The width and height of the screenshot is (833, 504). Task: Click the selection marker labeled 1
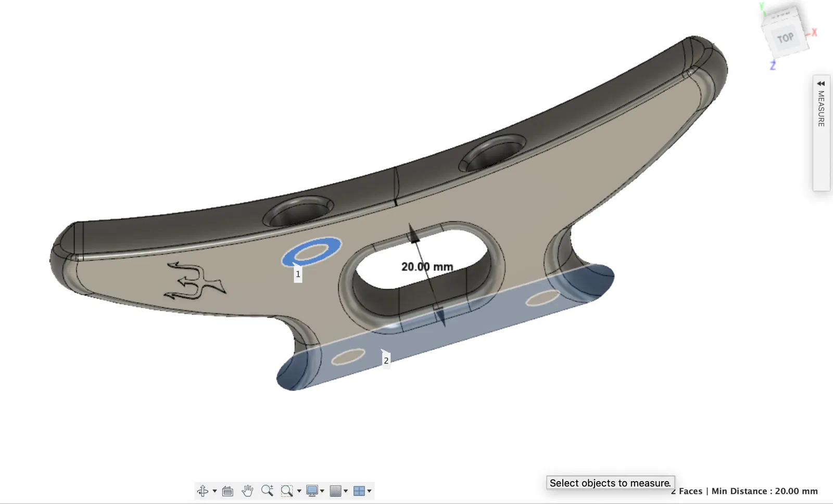[298, 274]
